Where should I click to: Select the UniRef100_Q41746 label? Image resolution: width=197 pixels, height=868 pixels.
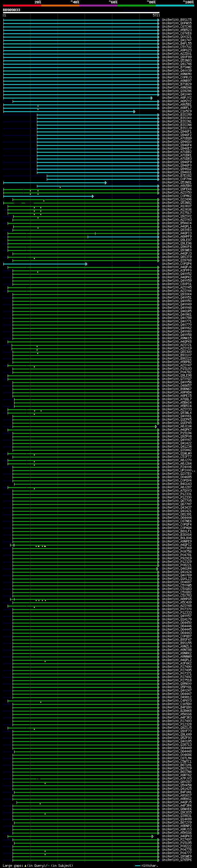(x=176, y=64)
